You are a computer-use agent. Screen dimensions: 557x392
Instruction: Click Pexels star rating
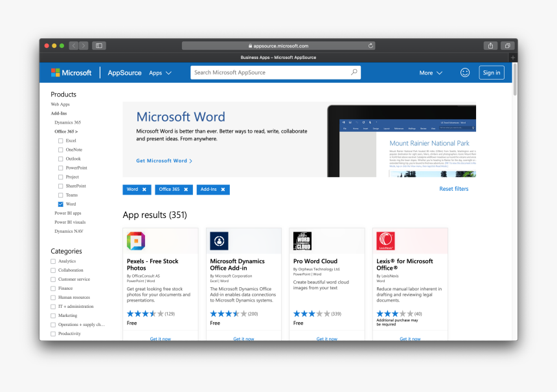145,314
